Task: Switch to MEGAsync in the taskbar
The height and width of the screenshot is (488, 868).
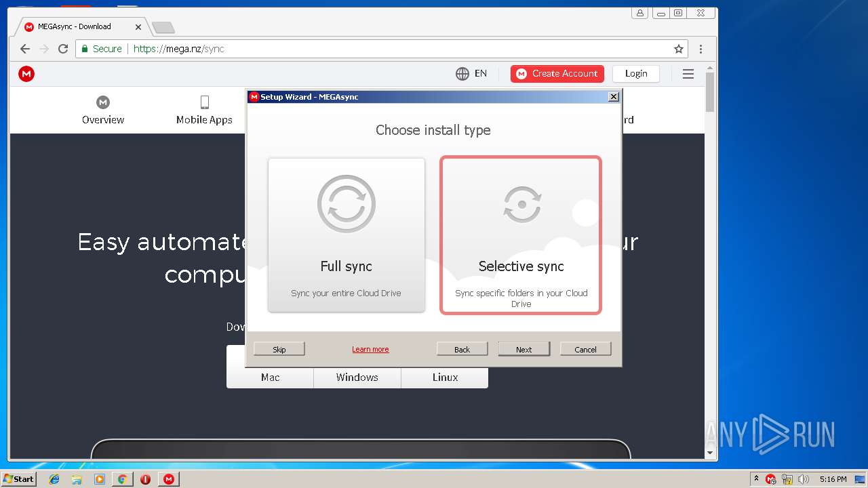Action: (x=168, y=479)
